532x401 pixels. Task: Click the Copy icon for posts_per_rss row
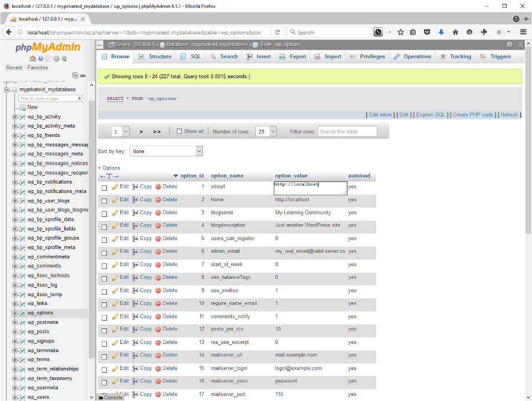pos(135,329)
